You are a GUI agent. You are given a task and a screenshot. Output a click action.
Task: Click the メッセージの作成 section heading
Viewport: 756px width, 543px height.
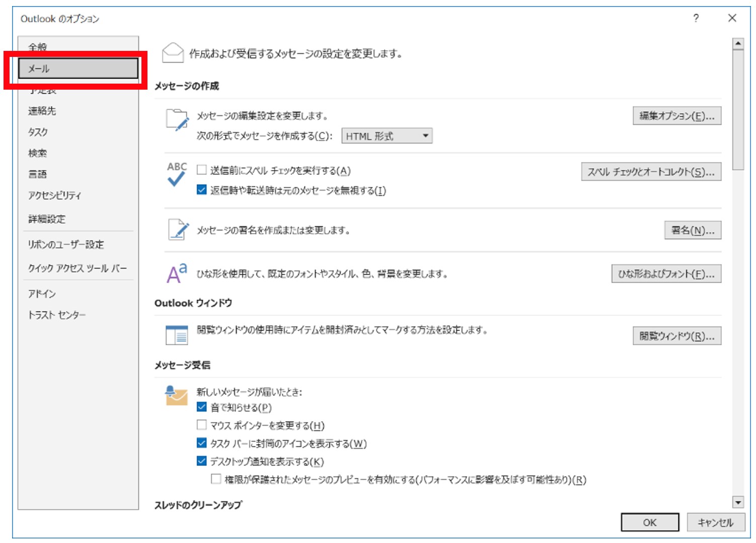pos(187,86)
